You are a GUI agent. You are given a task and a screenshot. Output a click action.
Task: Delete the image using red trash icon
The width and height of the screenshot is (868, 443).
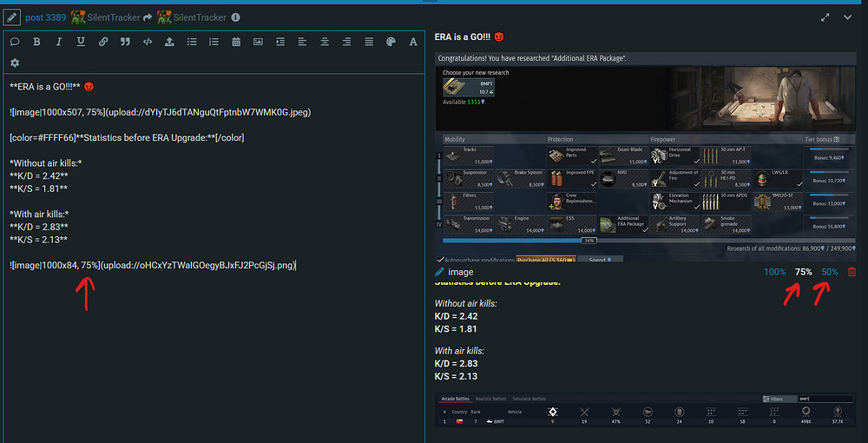tap(852, 272)
